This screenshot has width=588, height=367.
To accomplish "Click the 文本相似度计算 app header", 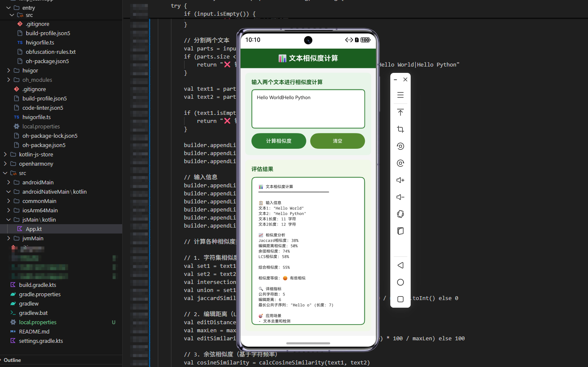I will coord(308,58).
